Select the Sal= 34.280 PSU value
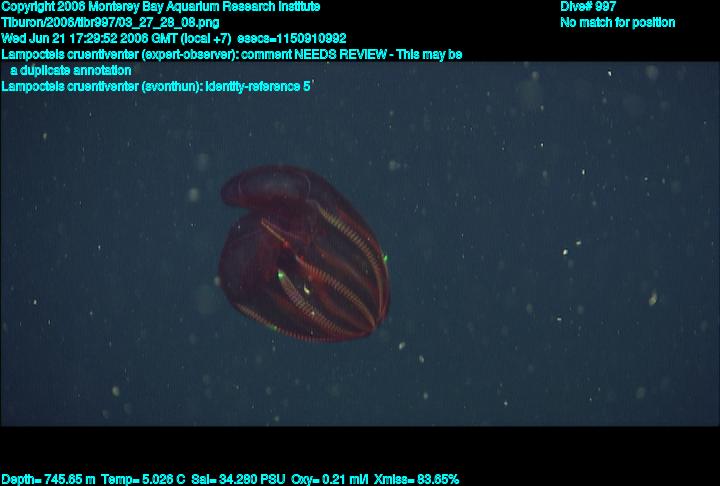Screen dimensions: 720x486 238,480
